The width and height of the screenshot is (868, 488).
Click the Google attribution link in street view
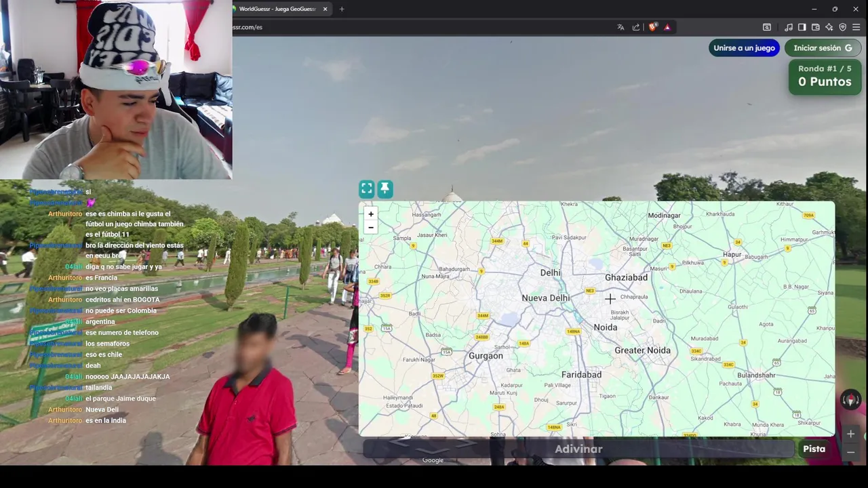click(433, 460)
